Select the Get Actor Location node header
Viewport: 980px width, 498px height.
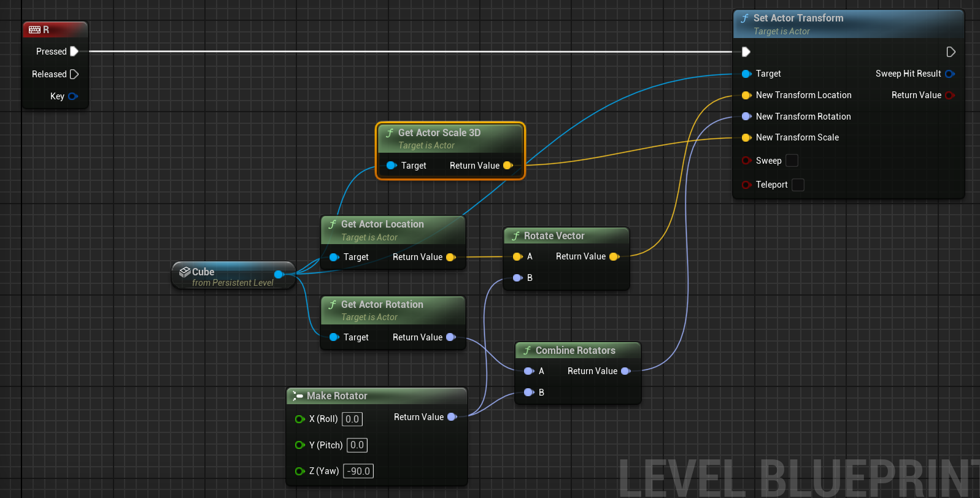393,230
